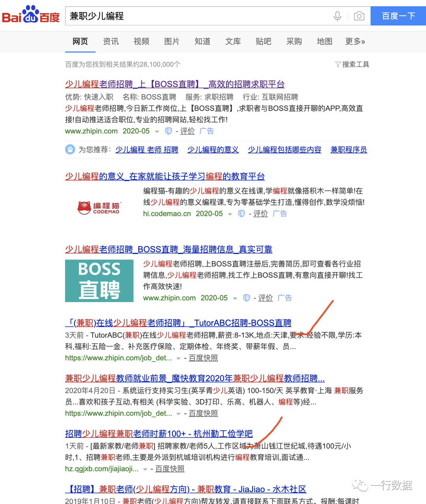Viewport: 426px width, 504px height.
Task: Switch to the 资讯 tab
Action: click(x=111, y=41)
